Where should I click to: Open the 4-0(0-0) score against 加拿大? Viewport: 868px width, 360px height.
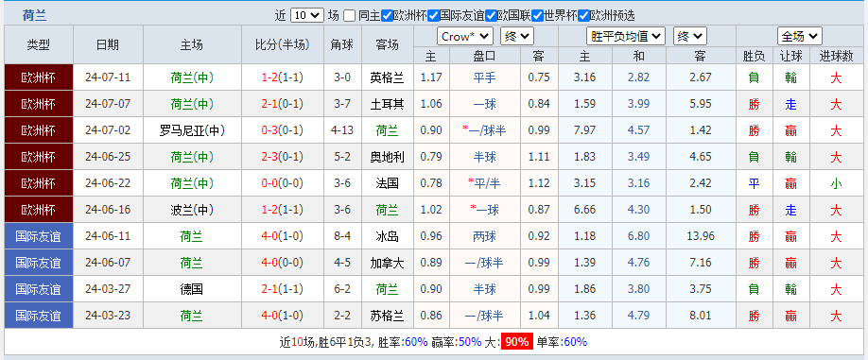click(283, 264)
